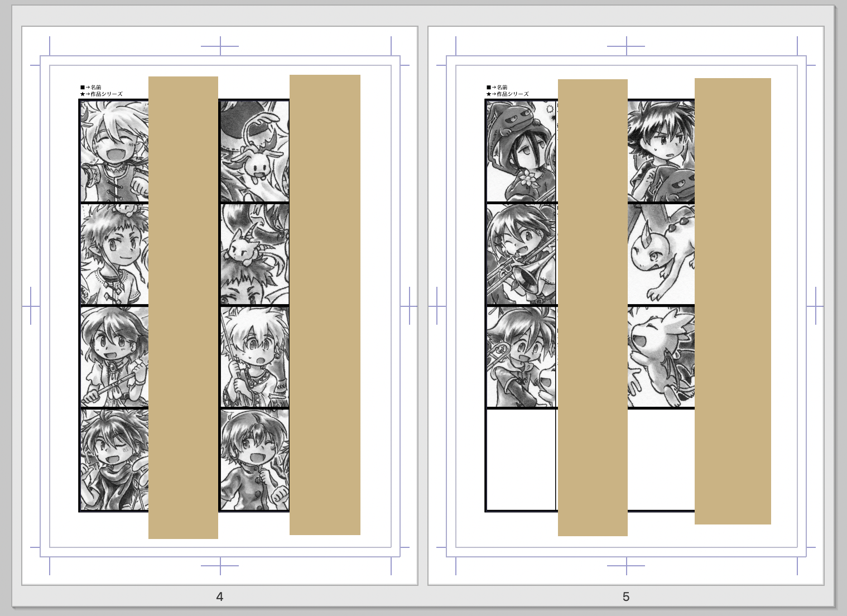Select the page number 5 label
The width and height of the screenshot is (847, 616).
point(626,596)
